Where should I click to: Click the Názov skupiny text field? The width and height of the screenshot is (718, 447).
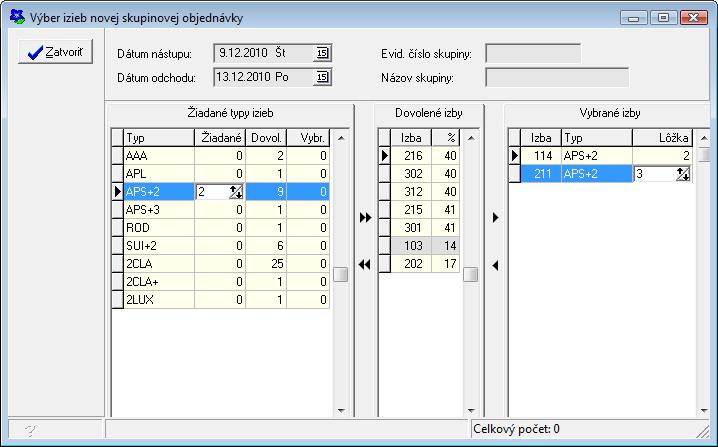[x=556, y=77]
